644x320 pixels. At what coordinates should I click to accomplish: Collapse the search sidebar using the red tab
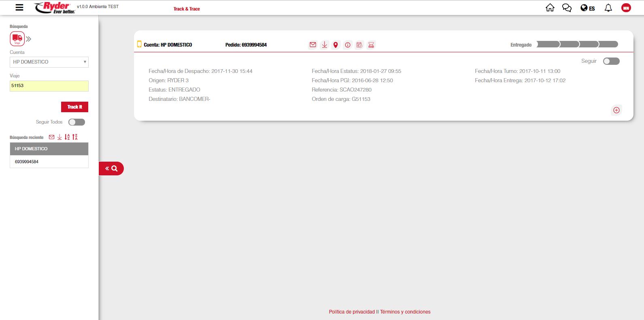pos(111,169)
